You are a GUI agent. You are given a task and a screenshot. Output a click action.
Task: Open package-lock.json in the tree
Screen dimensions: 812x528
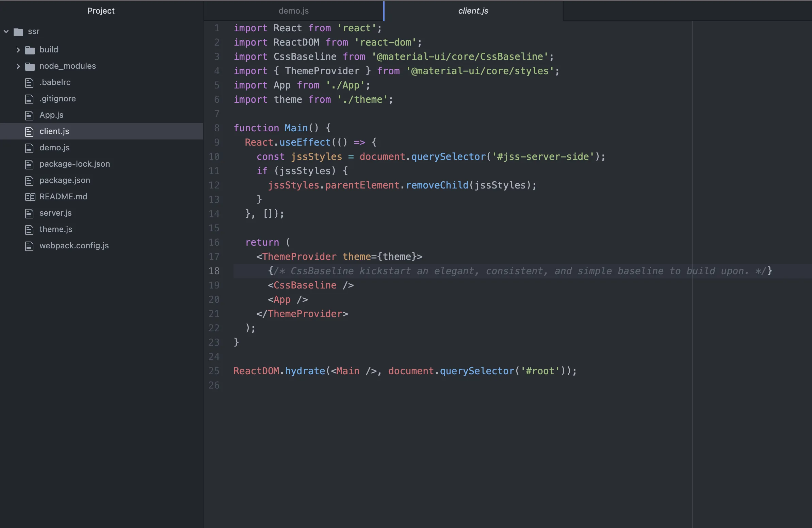(75, 164)
